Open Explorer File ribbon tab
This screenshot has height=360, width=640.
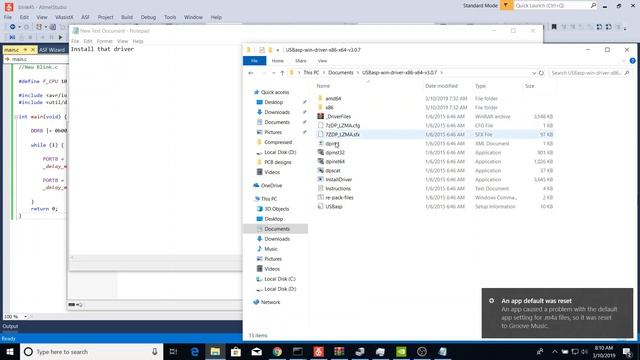(x=254, y=61)
